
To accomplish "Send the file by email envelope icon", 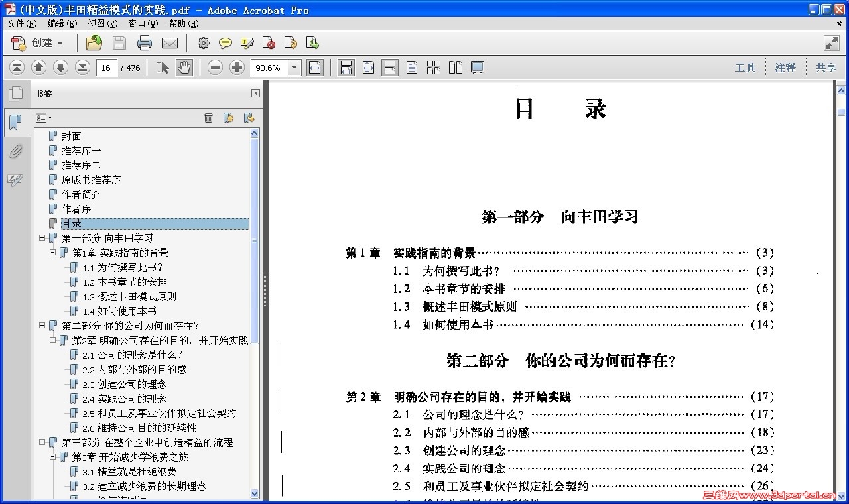I will point(170,43).
